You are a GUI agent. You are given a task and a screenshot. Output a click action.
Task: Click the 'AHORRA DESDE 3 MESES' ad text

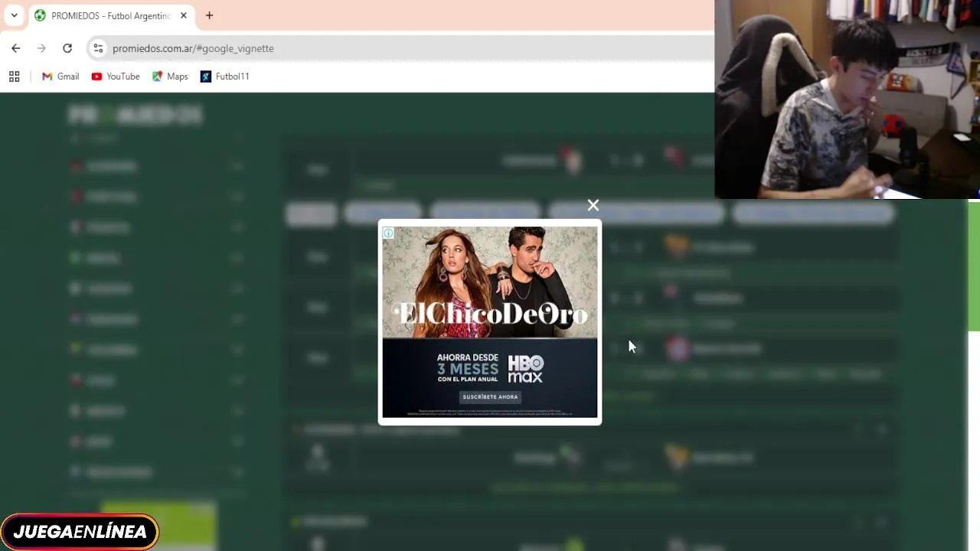coord(468,368)
